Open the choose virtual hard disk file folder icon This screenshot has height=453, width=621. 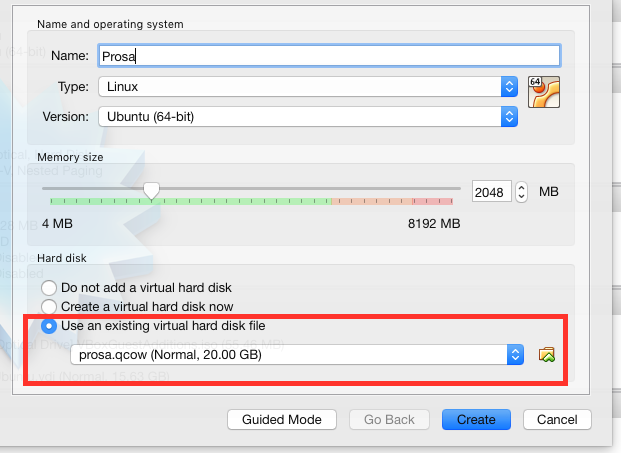click(547, 354)
